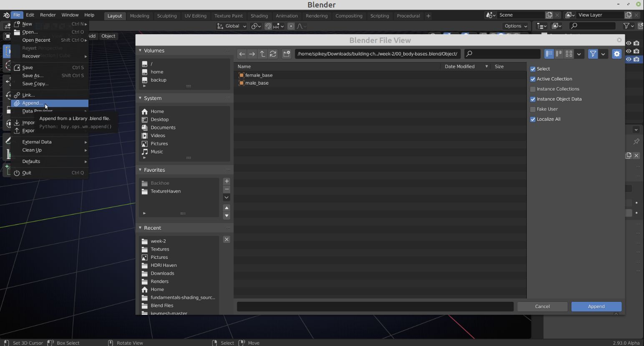Create new scene icon next to Scene
Viewport: 644px width, 346px height.
[549, 15]
